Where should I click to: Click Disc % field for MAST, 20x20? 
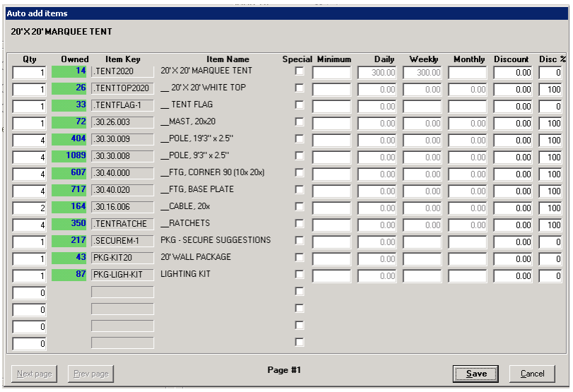pos(550,123)
